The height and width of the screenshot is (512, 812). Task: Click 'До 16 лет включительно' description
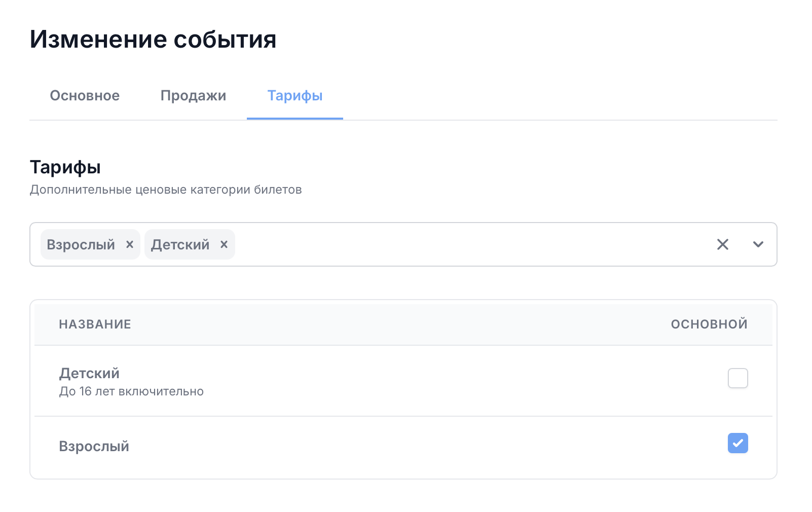click(x=131, y=391)
